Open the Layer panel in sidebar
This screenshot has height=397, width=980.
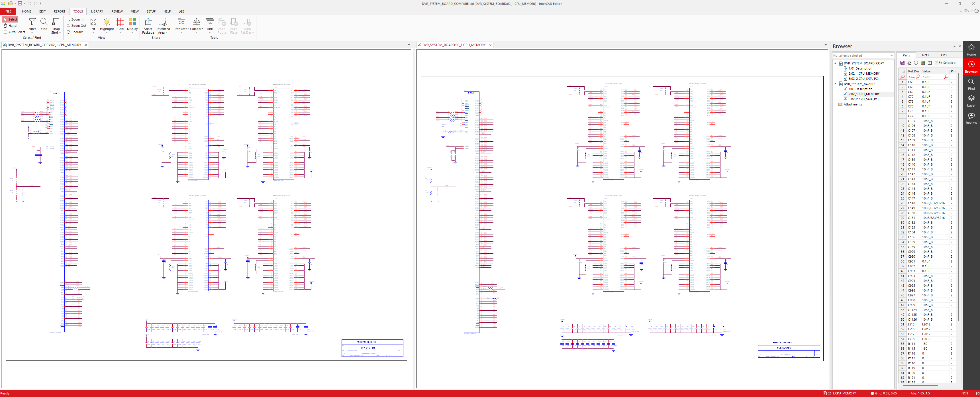pos(971,101)
